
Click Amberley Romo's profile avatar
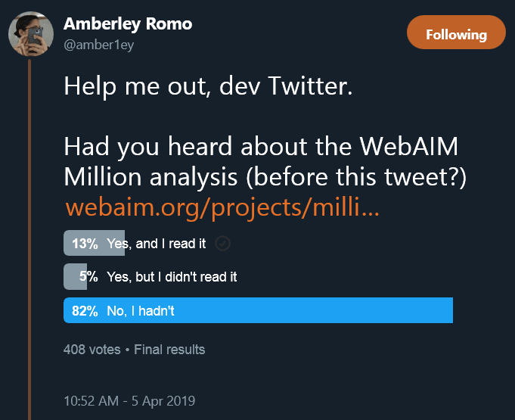(x=31, y=34)
